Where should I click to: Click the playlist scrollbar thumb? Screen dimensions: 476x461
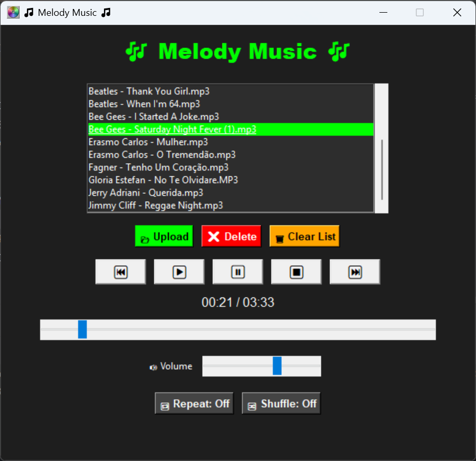pos(382,169)
